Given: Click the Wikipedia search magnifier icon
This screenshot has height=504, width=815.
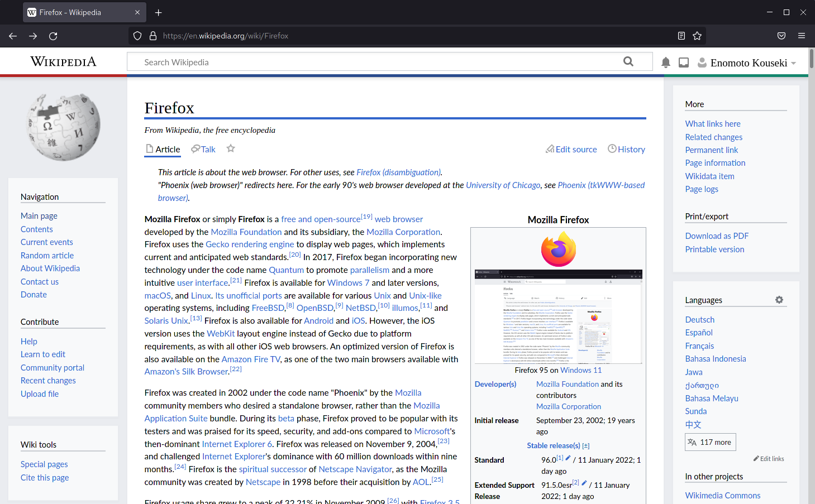Looking at the screenshot, I should pyautogui.click(x=628, y=62).
